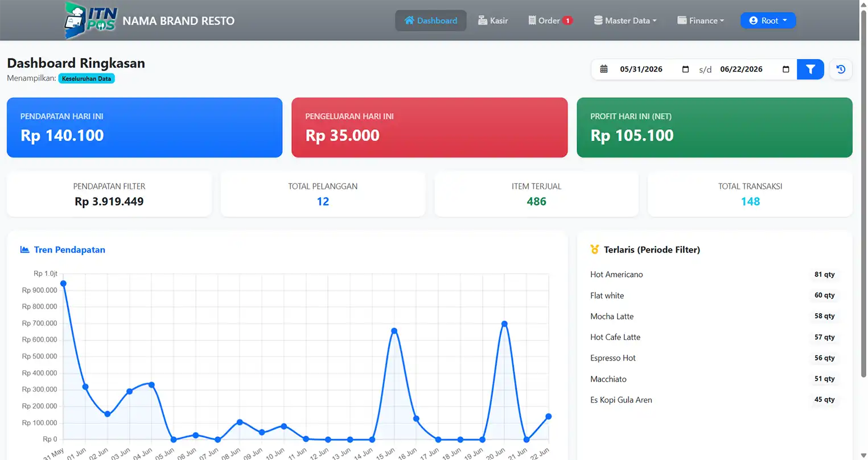Image resolution: width=868 pixels, height=460 pixels.
Task: Click the Root user avatar icon
Action: click(754, 20)
